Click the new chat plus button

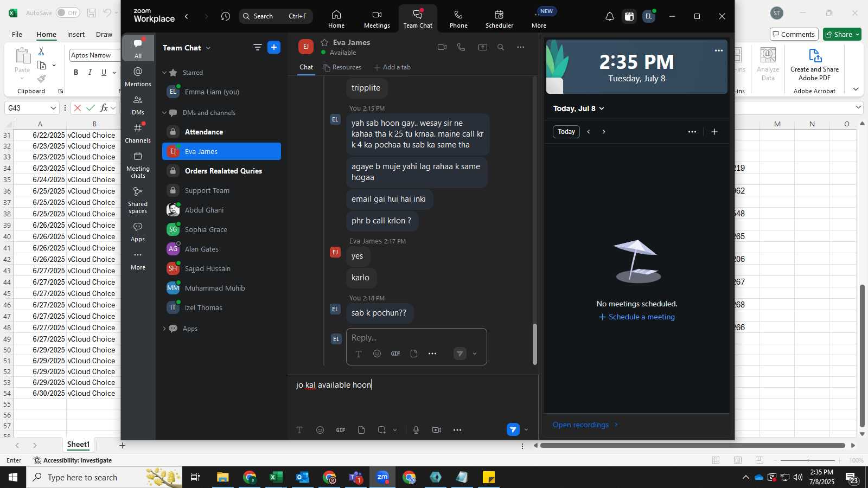(x=274, y=47)
